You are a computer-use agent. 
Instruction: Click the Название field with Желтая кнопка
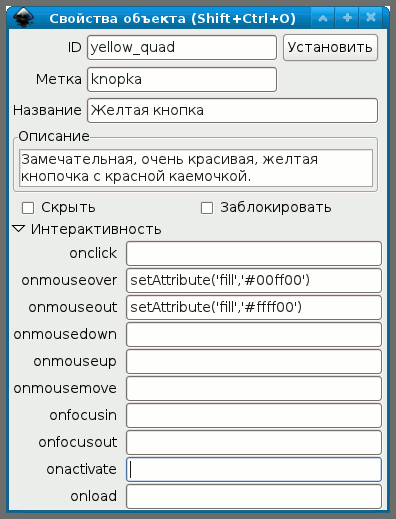pos(232,110)
